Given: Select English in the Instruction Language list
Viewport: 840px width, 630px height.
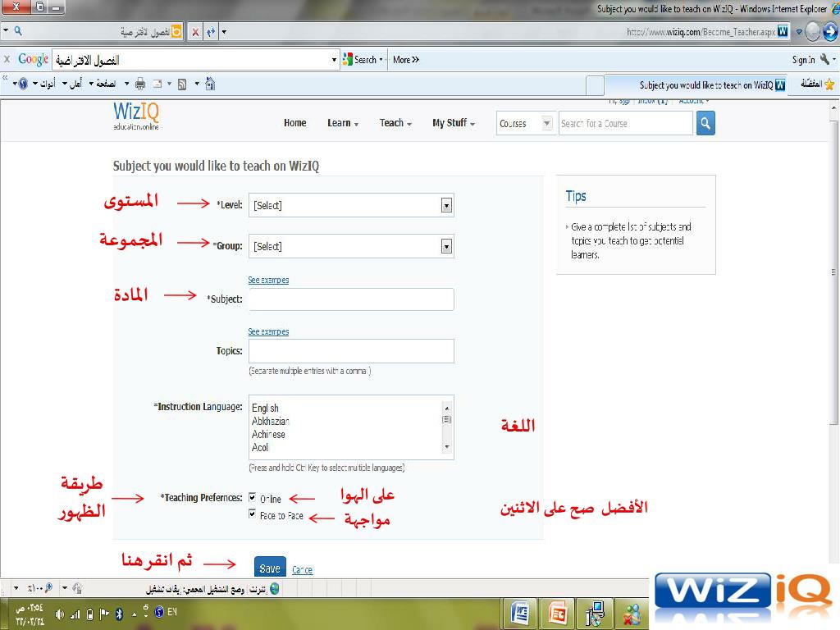Looking at the screenshot, I should 265,409.
